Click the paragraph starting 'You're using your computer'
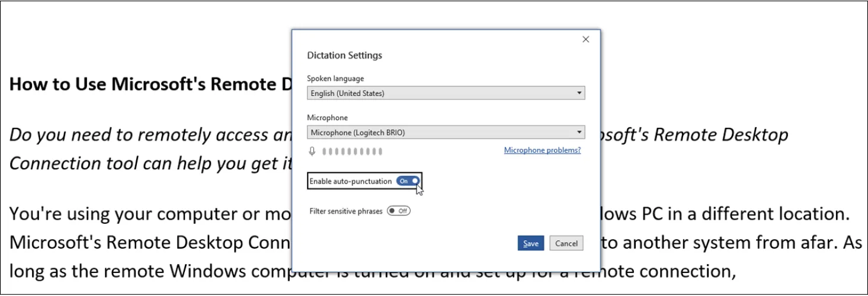This screenshot has height=296, width=868. 148,213
